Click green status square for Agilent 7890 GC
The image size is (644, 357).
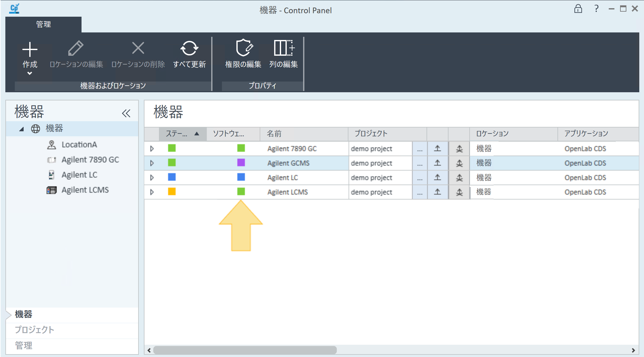point(172,148)
